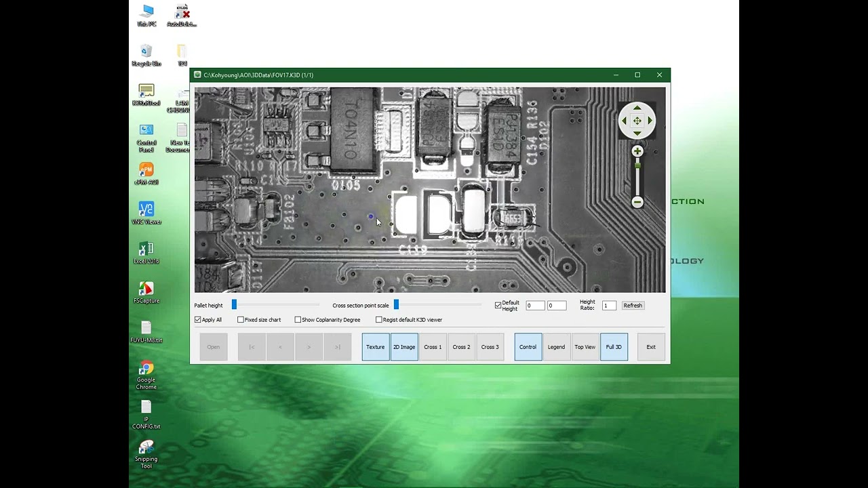Viewport: 868px width, 488px height.
Task: Click the next > navigation button
Action: click(309, 347)
